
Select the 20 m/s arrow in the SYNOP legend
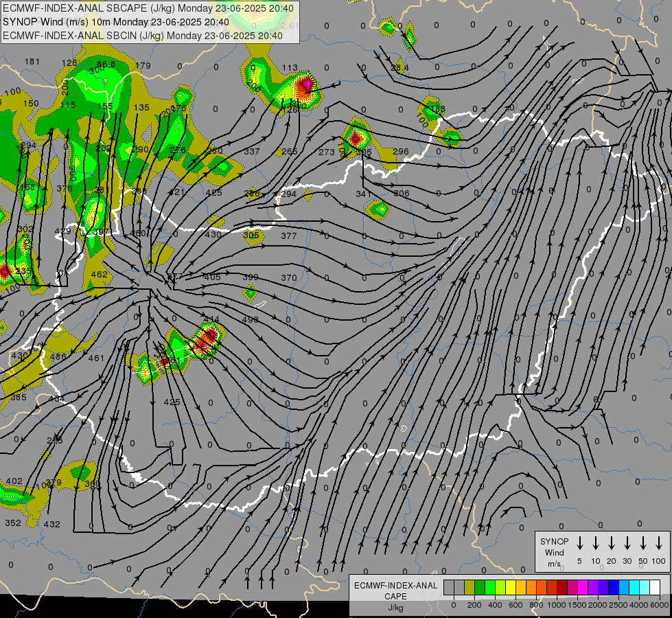coord(611,543)
